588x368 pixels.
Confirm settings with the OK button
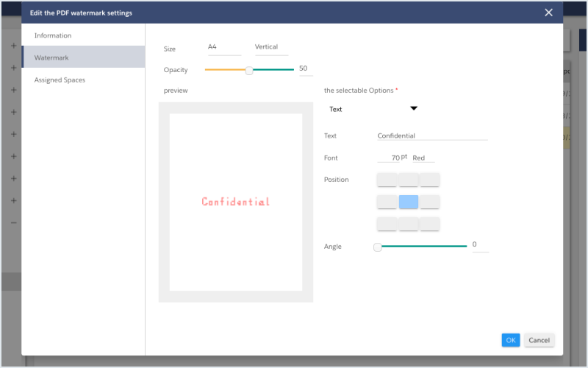pos(511,340)
